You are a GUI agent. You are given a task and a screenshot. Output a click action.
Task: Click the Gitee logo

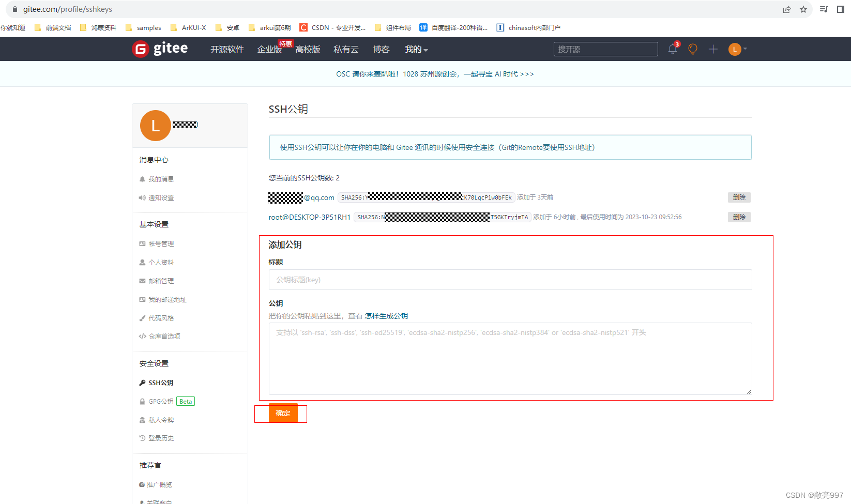click(x=160, y=49)
